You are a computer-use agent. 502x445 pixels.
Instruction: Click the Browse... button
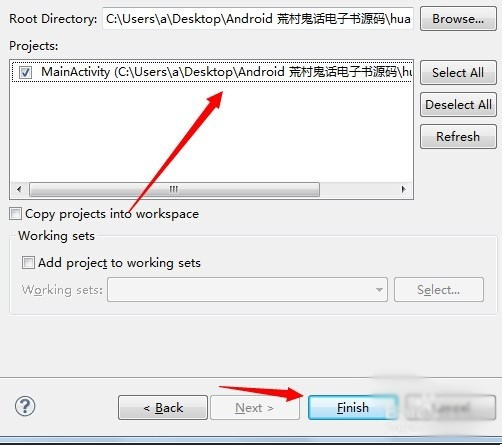pyautogui.click(x=458, y=19)
